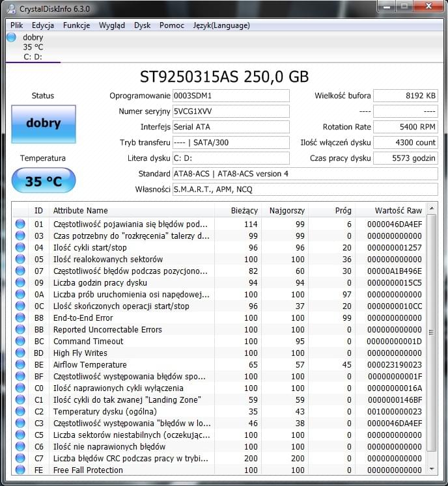The height and width of the screenshot is (486, 448).
Task: Click status orb of attribute 04 start/stop row
Action: 20,247
